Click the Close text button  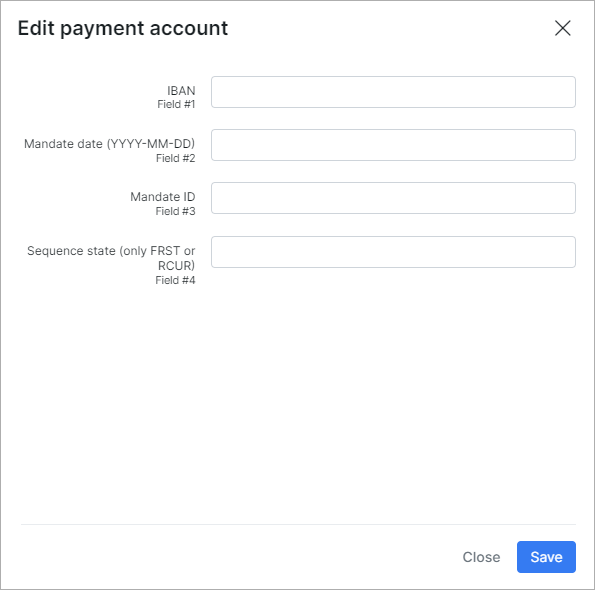pos(481,557)
